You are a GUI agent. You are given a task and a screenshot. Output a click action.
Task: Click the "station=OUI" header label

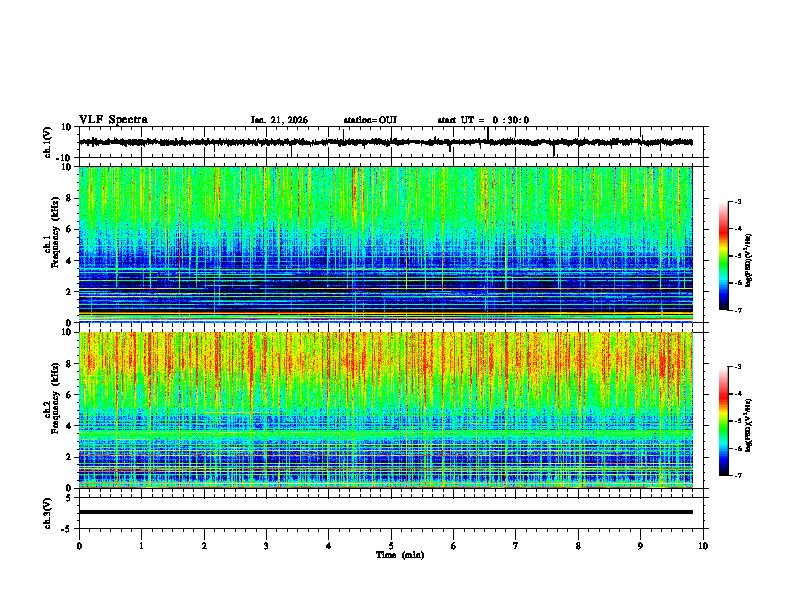click(x=370, y=120)
